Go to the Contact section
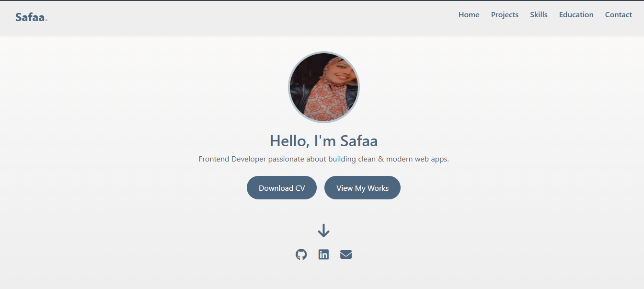 pos(618,14)
